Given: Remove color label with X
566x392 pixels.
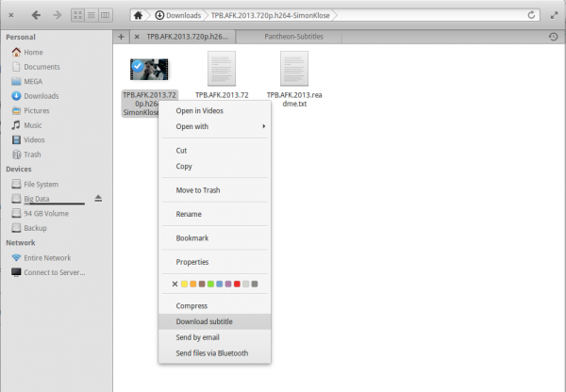Looking at the screenshot, I should click(x=175, y=284).
